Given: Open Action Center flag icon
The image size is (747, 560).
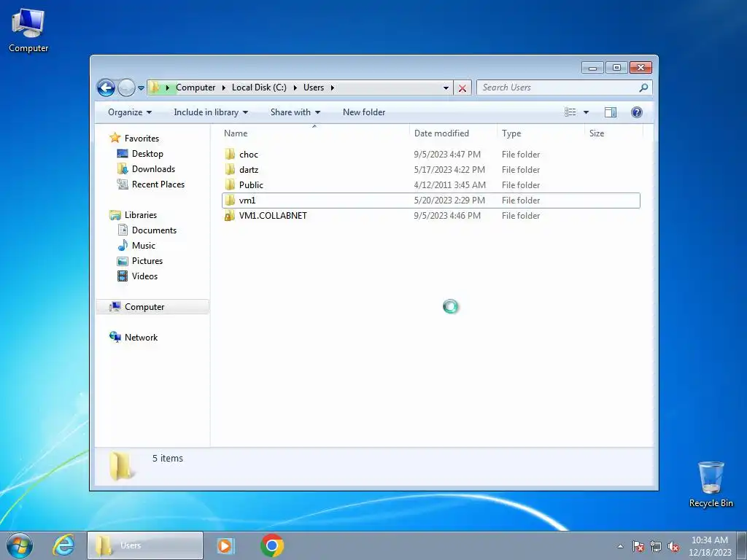Looking at the screenshot, I should pyautogui.click(x=638, y=546).
